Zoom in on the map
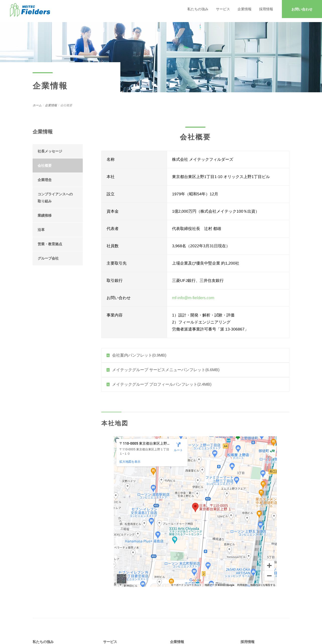The image size is (322, 644). (269, 566)
